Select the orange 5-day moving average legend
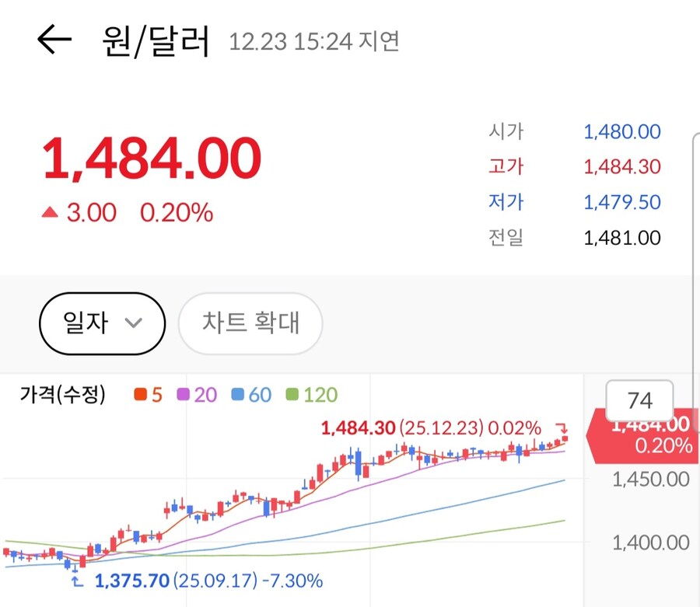700x607 pixels. click(149, 395)
